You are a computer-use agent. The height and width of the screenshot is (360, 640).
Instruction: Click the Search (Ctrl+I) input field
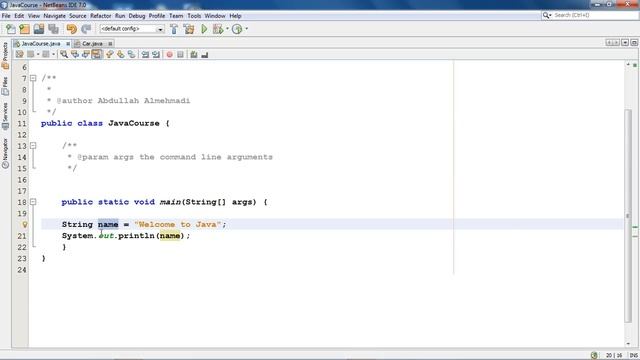tap(595, 15)
